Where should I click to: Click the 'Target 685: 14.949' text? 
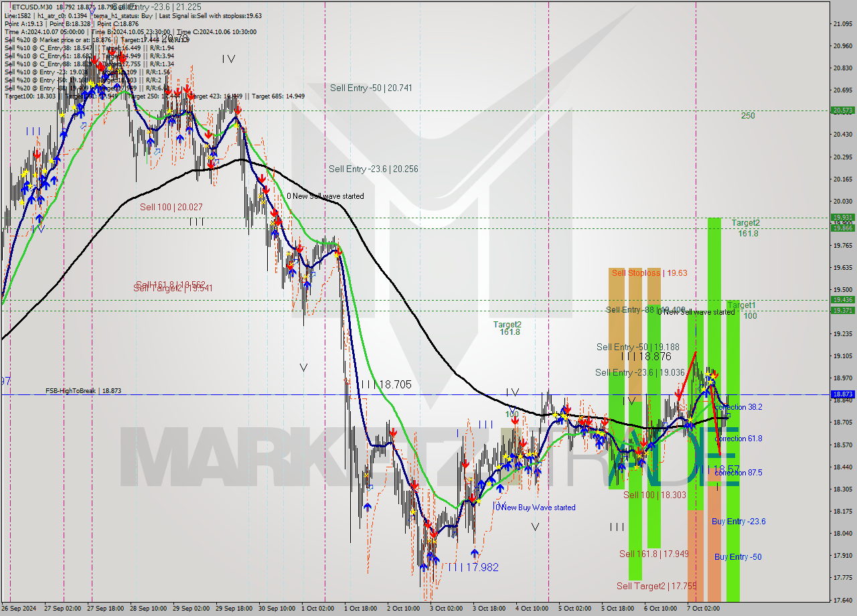coord(279,96)
